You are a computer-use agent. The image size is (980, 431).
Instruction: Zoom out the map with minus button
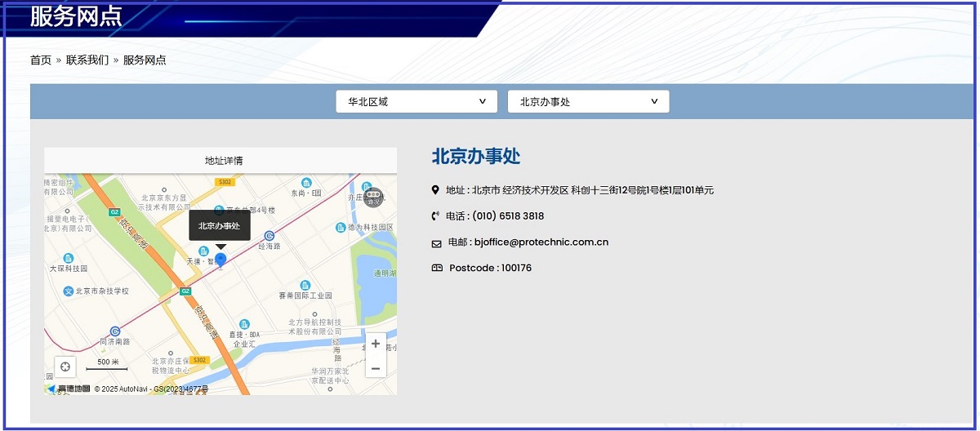pyautogui.click(x=375, y=368)
